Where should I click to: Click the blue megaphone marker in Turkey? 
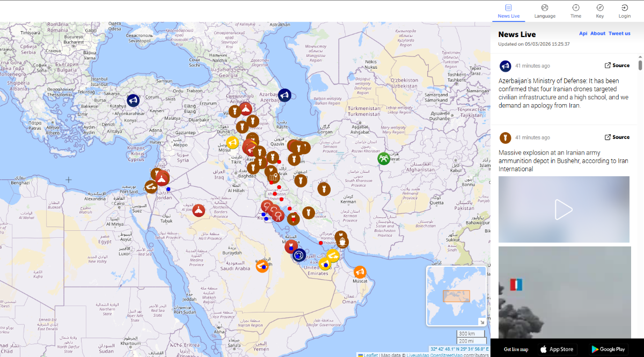click(133, 100)
